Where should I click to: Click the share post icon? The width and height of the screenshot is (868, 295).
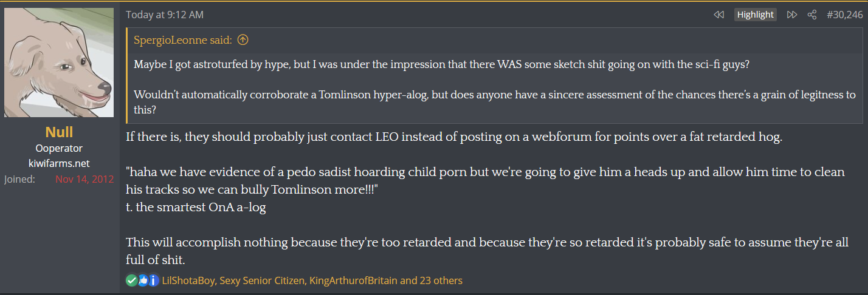[x=812, y=15]
